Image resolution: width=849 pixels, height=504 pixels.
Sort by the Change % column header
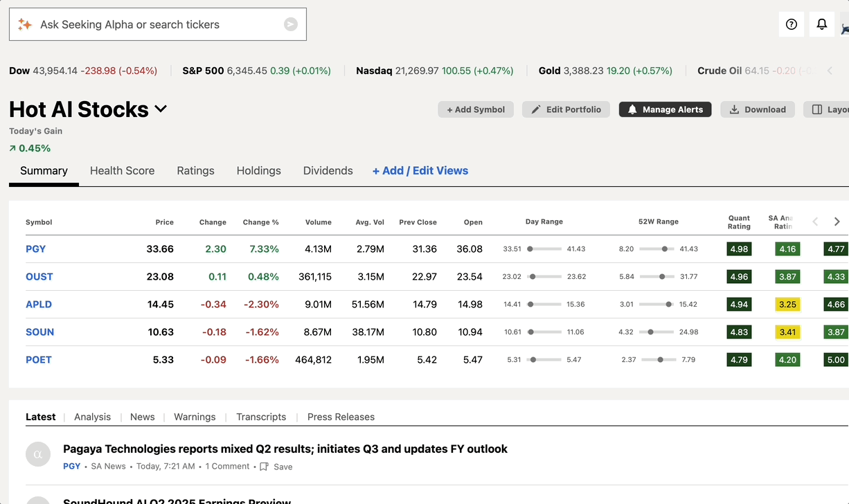coord(261,222)
